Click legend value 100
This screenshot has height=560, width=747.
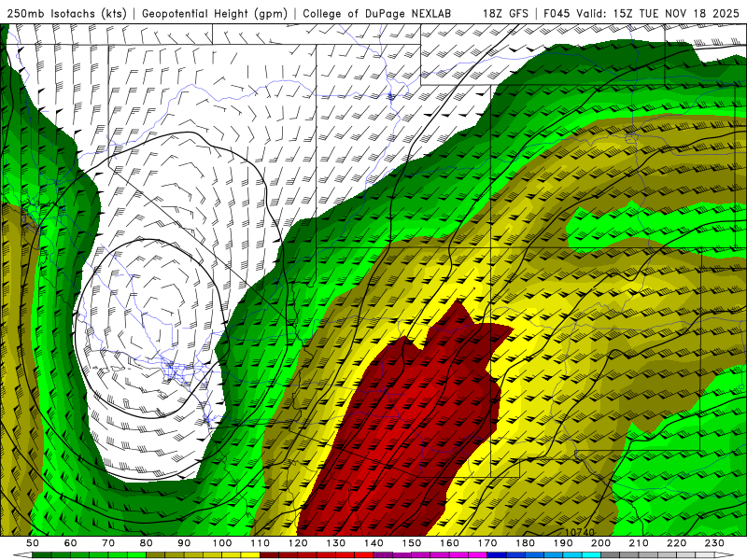pyautogui.click(x=222, y=543)
